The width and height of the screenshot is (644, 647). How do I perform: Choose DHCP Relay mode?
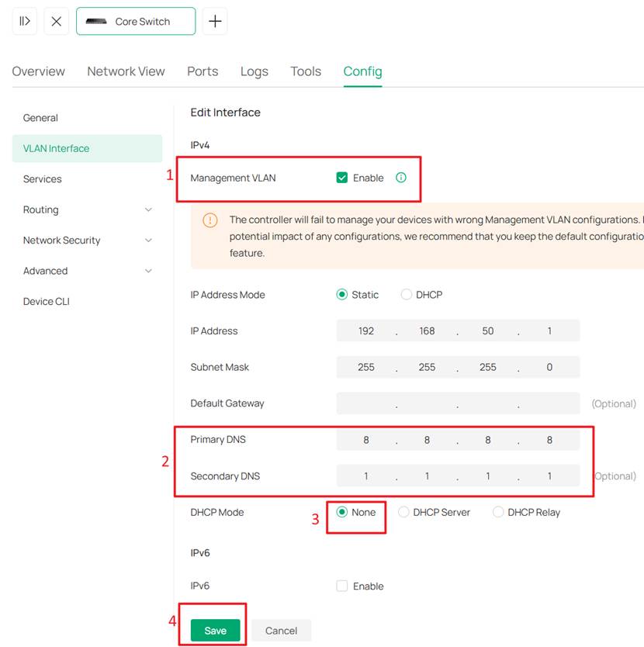[x=498, y=512]
